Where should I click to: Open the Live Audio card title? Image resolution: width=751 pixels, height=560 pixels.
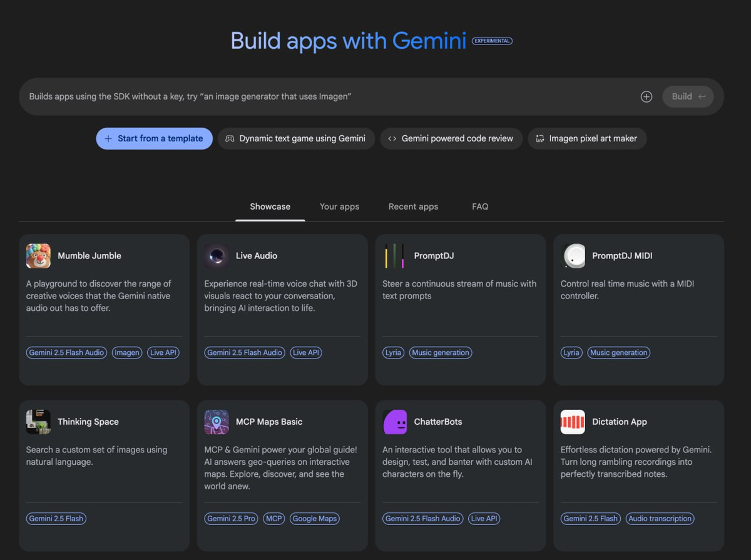pos(257,256)
